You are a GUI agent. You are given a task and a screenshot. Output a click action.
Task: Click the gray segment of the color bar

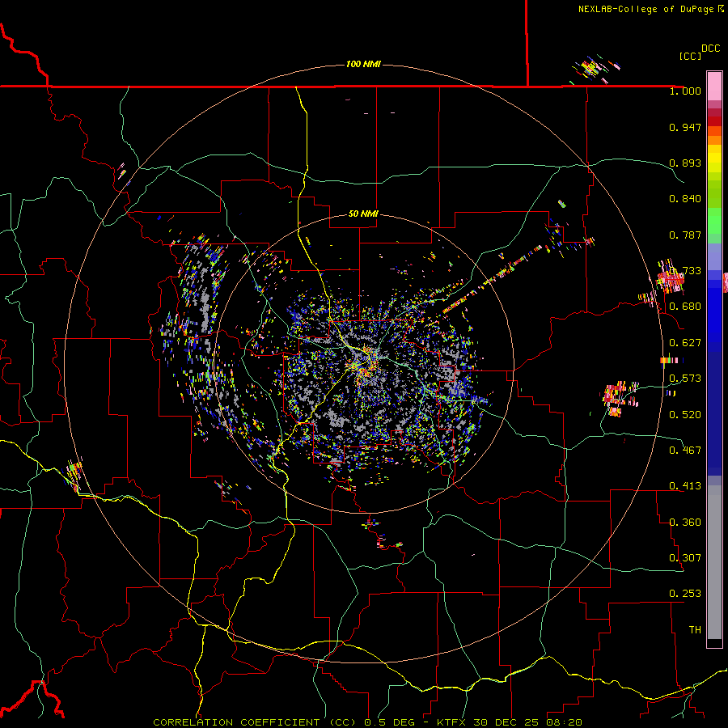[x=714, y=562]
